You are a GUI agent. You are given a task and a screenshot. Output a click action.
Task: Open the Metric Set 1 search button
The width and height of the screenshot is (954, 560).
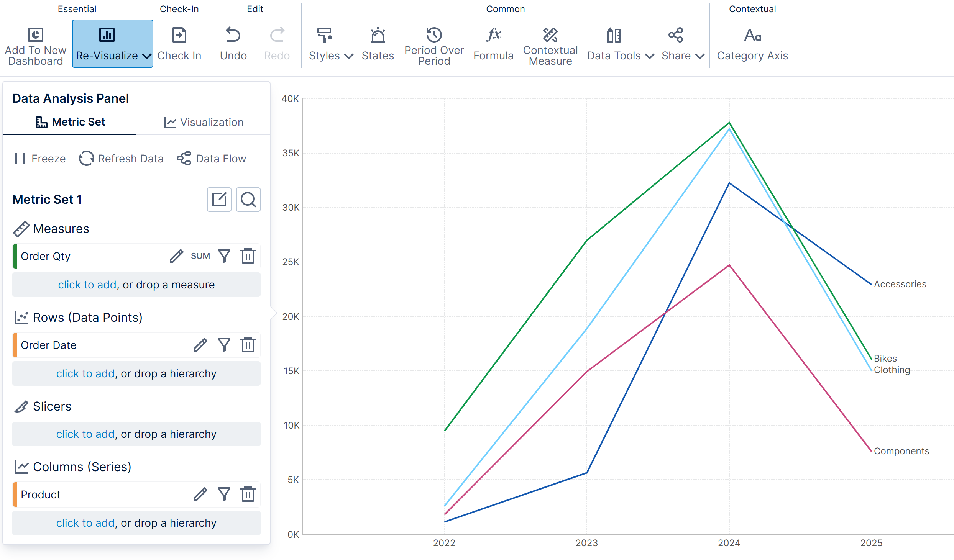248,199
